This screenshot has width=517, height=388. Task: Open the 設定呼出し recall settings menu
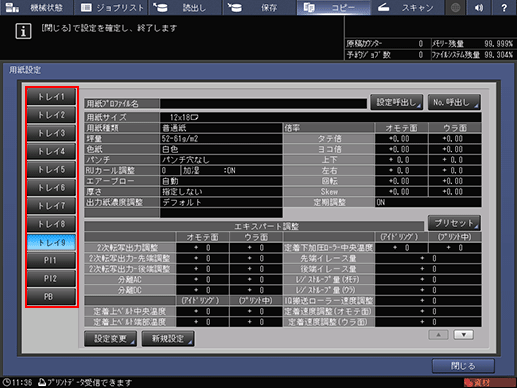point(397,102)
